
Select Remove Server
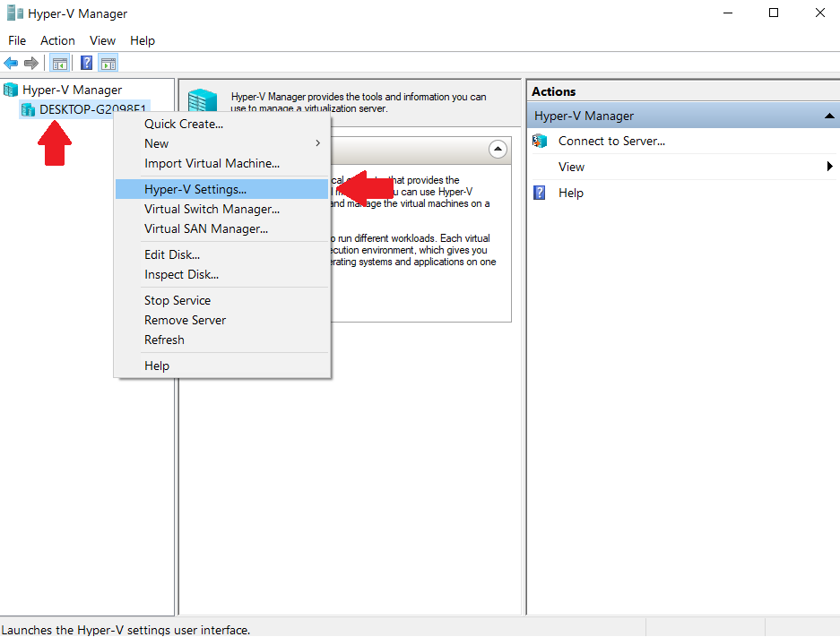click(x=221, y=320)
